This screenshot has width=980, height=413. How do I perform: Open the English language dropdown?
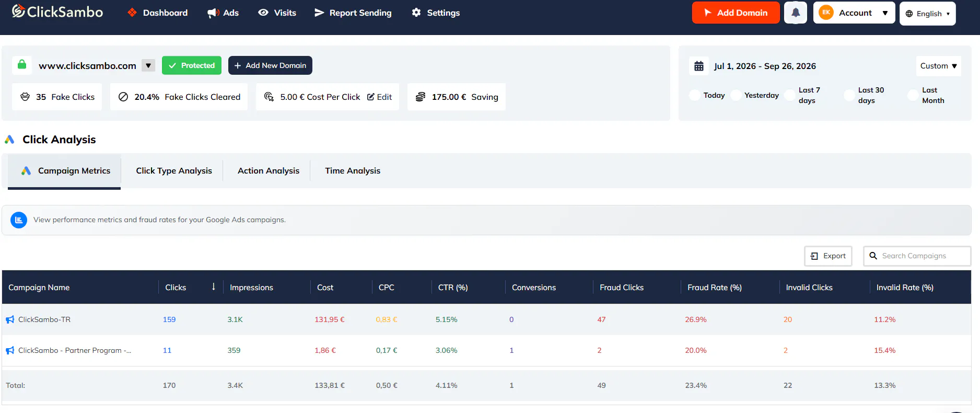coord(928,14)
